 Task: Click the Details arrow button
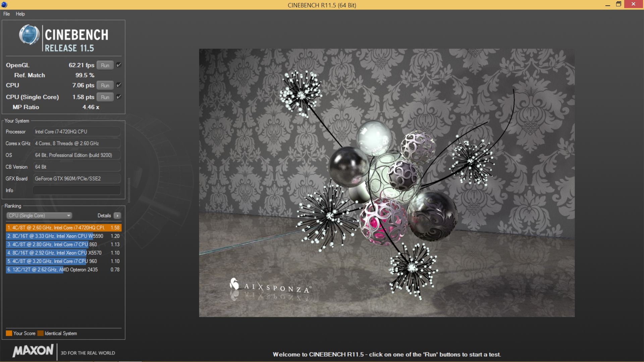tap(117, 216)
